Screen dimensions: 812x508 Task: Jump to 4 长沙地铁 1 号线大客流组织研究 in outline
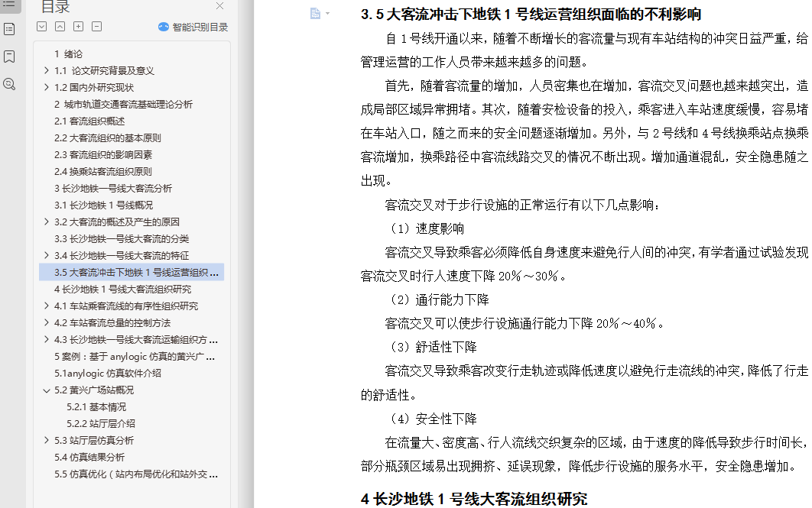pyautogui.click(x=122, y=290)
